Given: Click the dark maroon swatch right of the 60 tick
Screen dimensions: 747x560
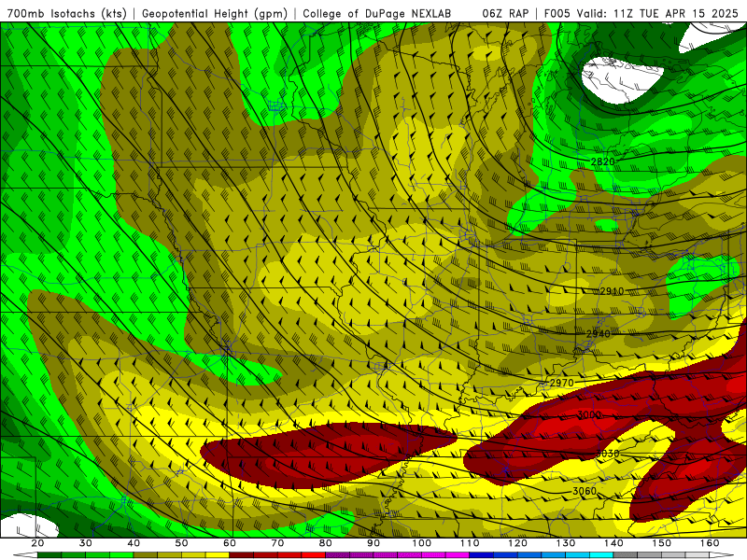Looking at the screenshot, I should 242,555.
